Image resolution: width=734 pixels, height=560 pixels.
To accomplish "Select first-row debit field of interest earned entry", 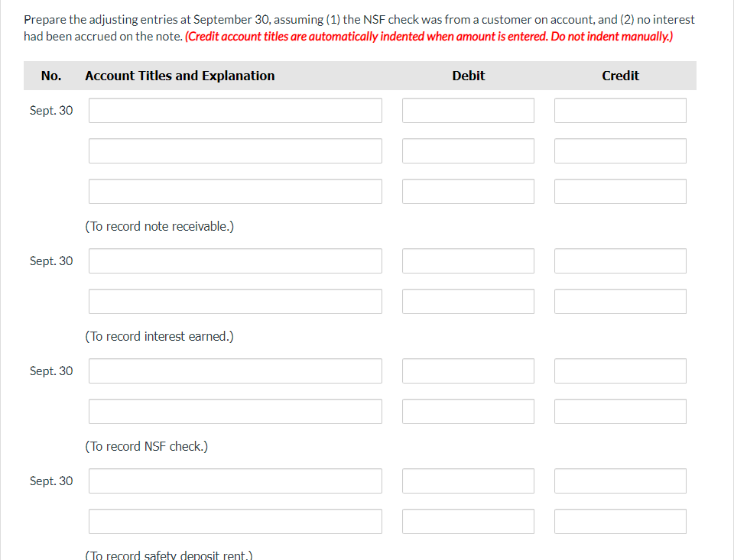I will (x=468, y=261).
